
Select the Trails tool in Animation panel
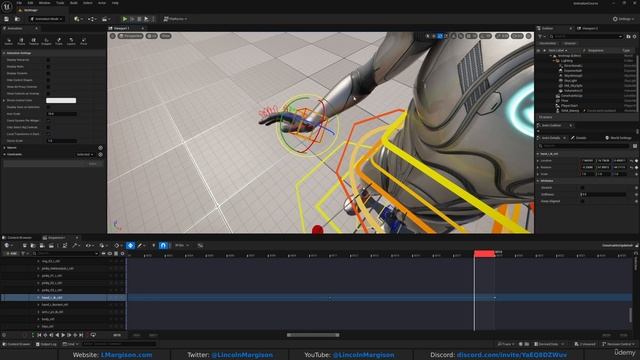[59, 41]
